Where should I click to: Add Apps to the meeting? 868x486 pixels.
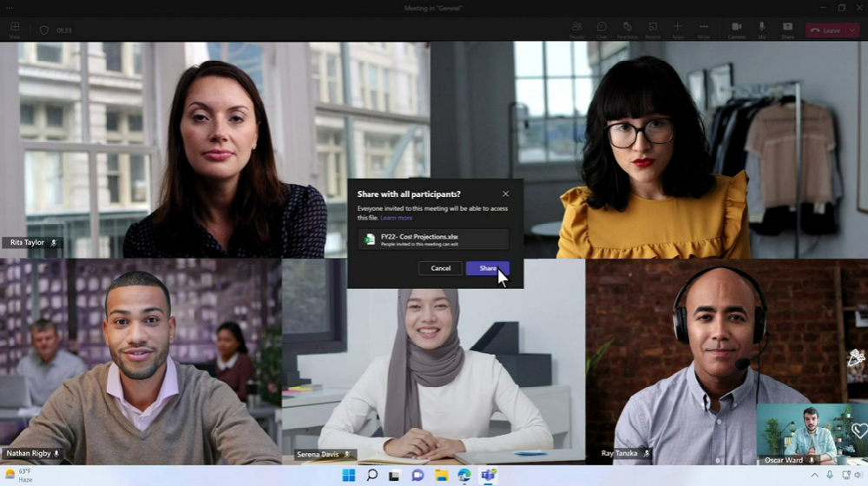click(678, 30)
